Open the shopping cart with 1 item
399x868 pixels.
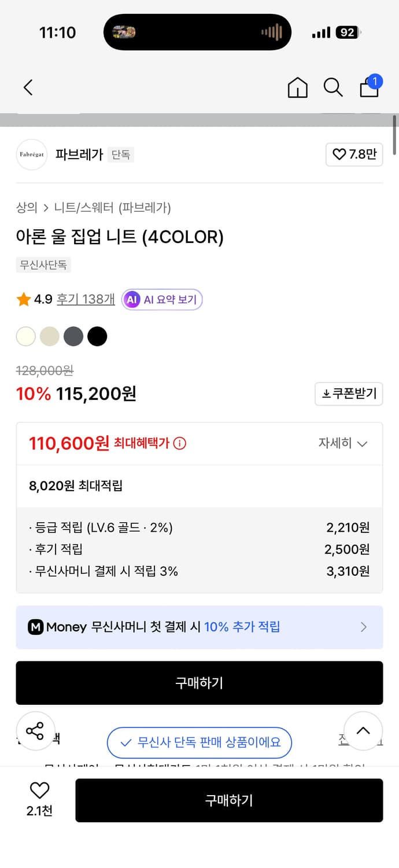(369, 87)
